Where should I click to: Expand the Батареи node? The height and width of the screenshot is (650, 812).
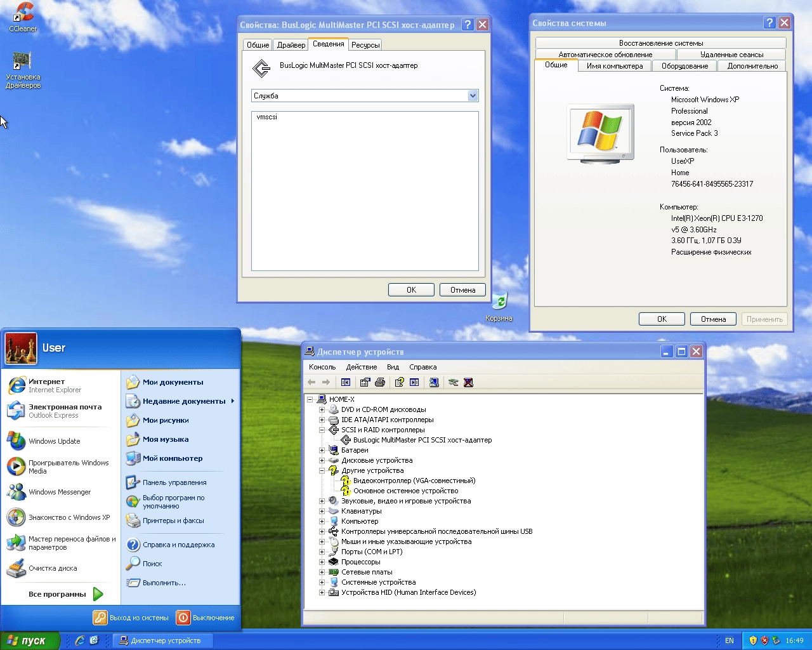pos(322,450)
